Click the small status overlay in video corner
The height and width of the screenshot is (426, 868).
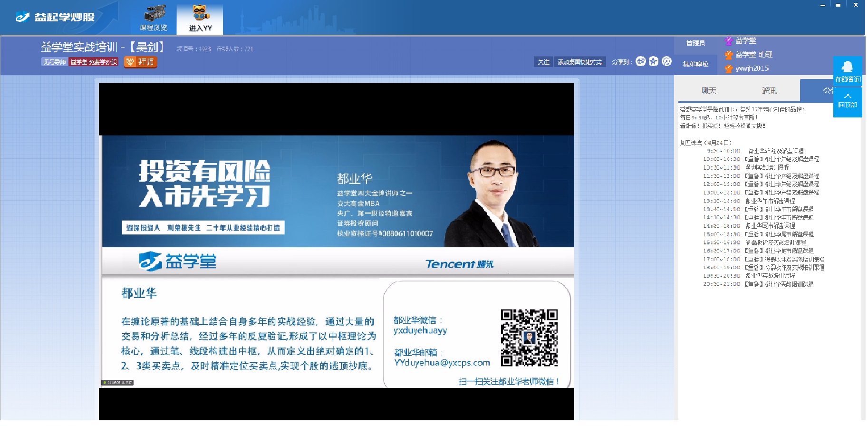coord(118,383)
